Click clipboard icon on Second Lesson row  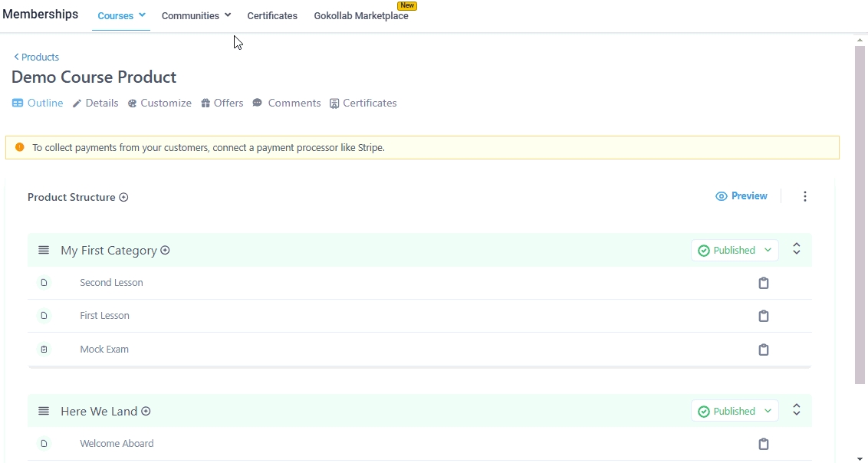(763, 283)
